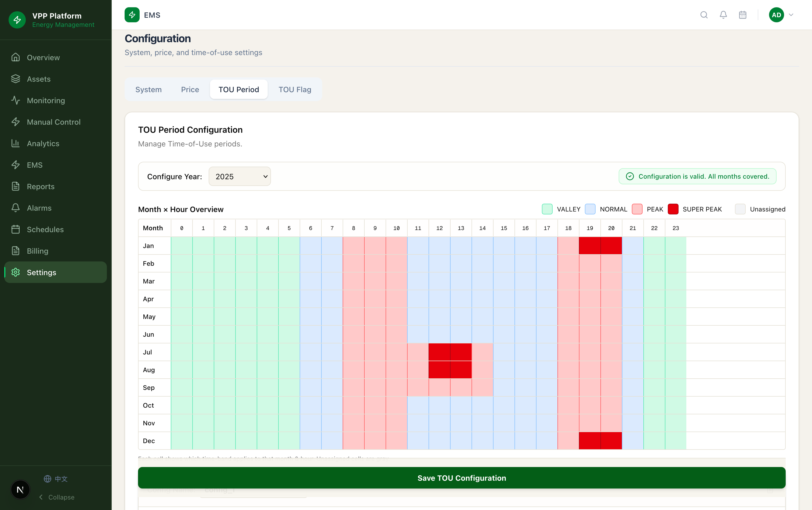This screenshot has height=510, width=812.
Task: Open Schedules page link
Action: [56, 229]
